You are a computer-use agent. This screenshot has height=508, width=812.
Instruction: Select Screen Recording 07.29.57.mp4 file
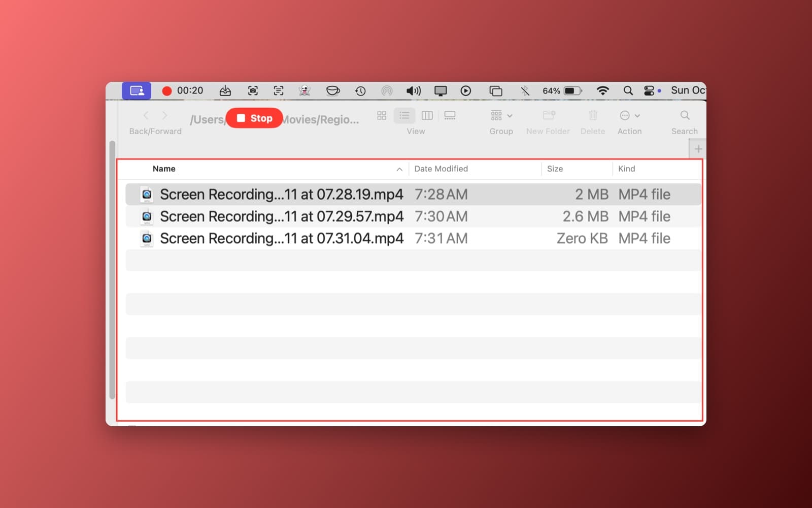click(x=413, y=216)
